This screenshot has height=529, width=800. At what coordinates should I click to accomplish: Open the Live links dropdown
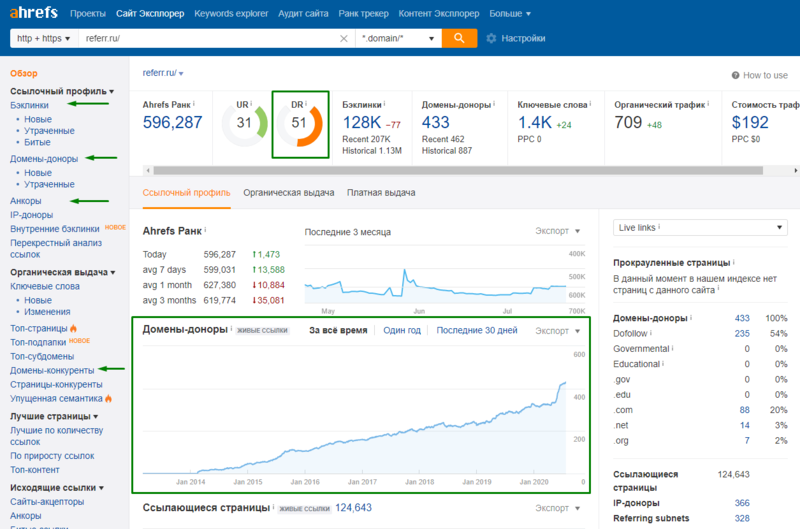point(700,228)
